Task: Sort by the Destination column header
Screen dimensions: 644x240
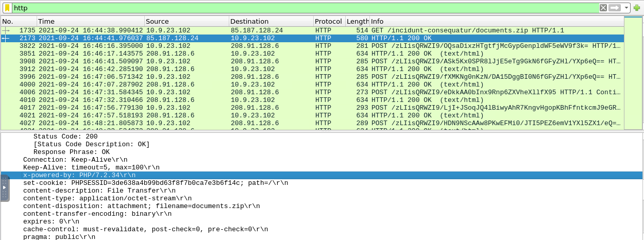Action: coord(271,21)
